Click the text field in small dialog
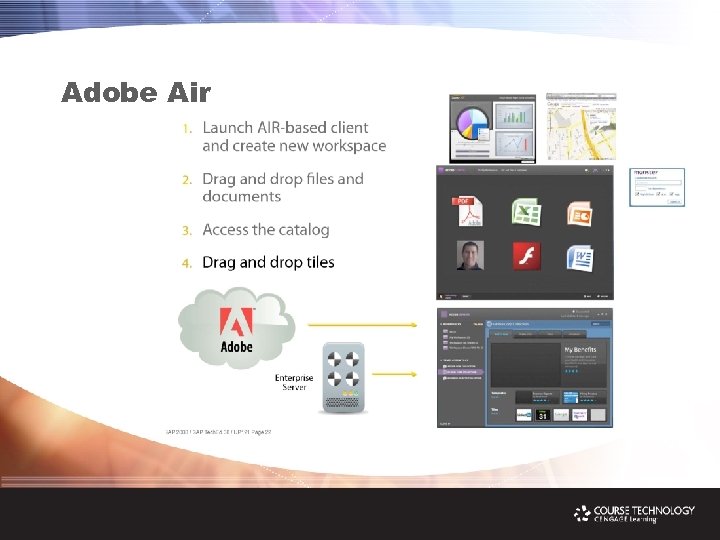This screenshot has height=540, width=720. (658, 182)
